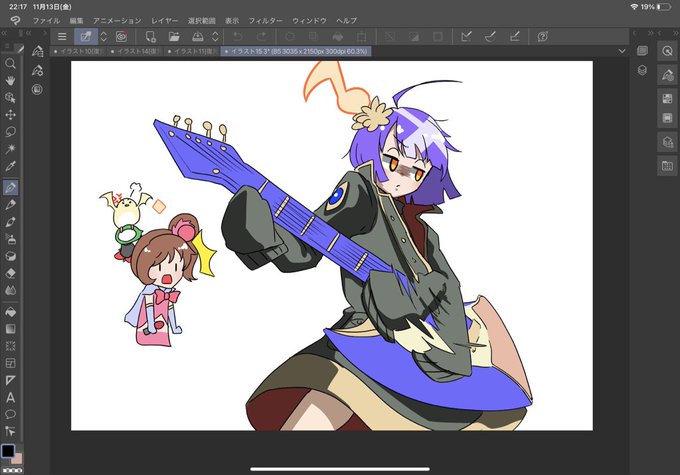The height and width of the screenshot is (475, 680).
Task: Toggle Snap to Special Ruler
Action: 490,36
